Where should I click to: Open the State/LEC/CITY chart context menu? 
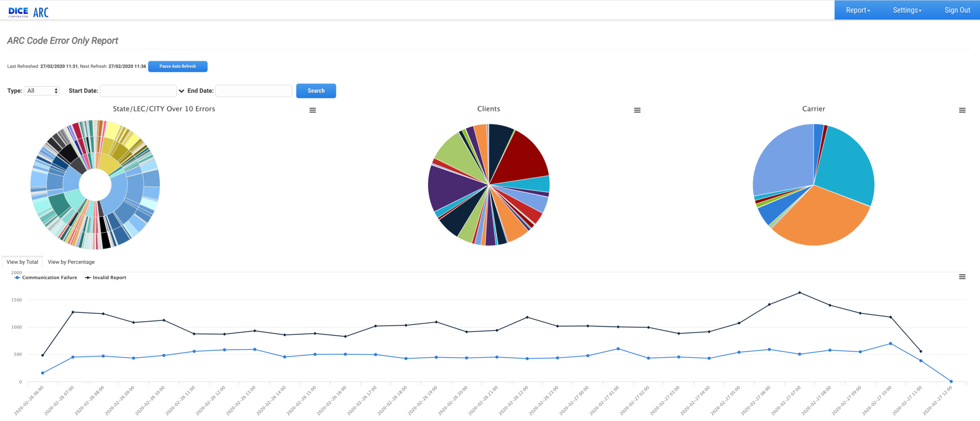tap(312, 110)
